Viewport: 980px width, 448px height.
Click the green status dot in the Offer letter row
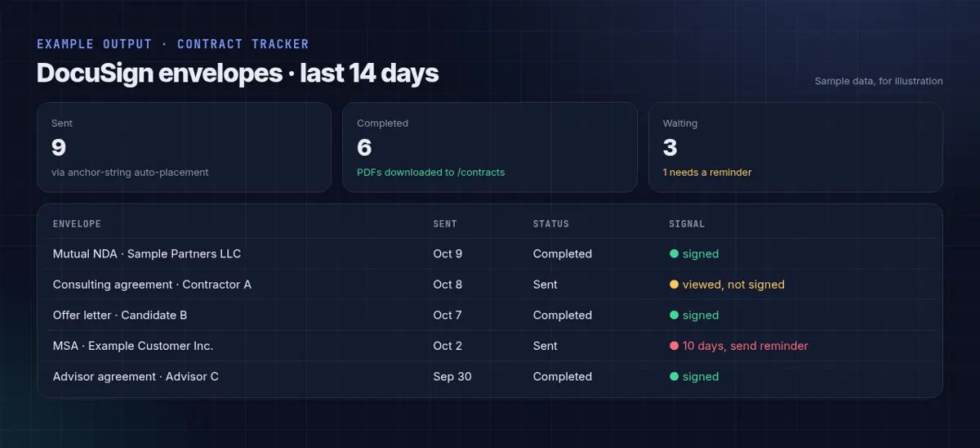coord(674,315)
